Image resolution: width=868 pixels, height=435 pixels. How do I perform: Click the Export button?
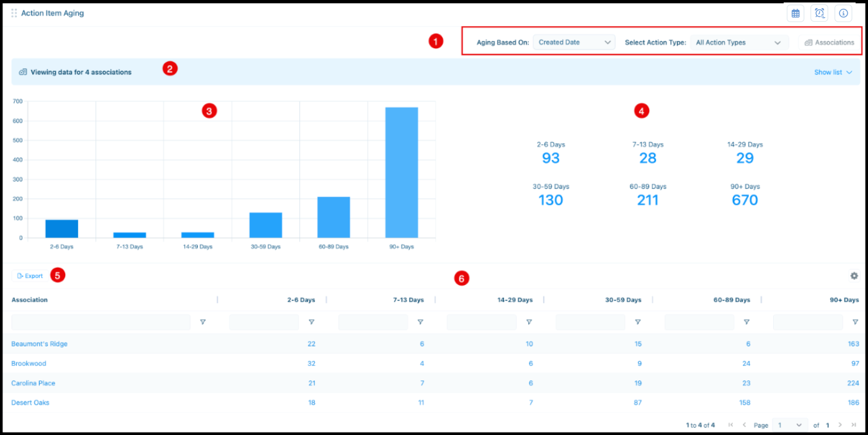(30, 276)
